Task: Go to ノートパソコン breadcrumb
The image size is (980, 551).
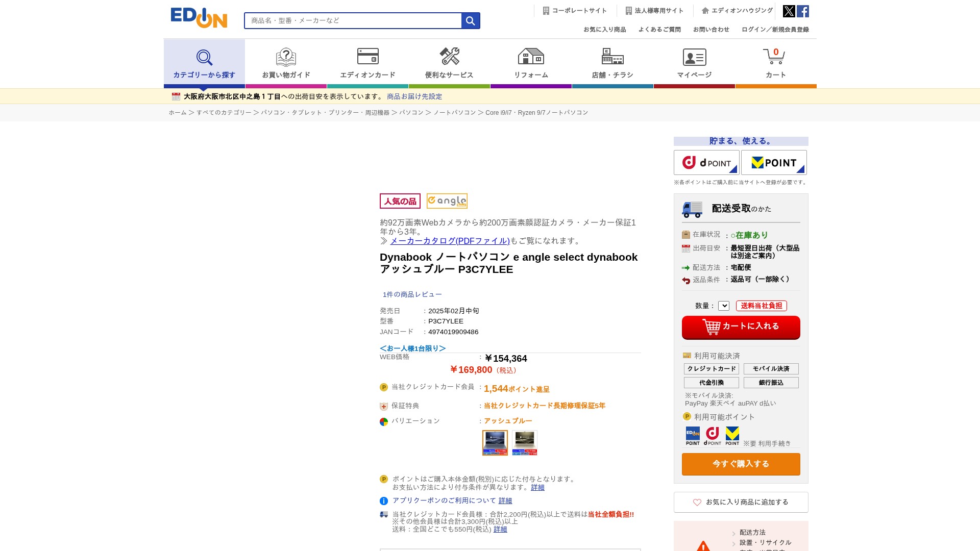Action: (x=455, y=113)
